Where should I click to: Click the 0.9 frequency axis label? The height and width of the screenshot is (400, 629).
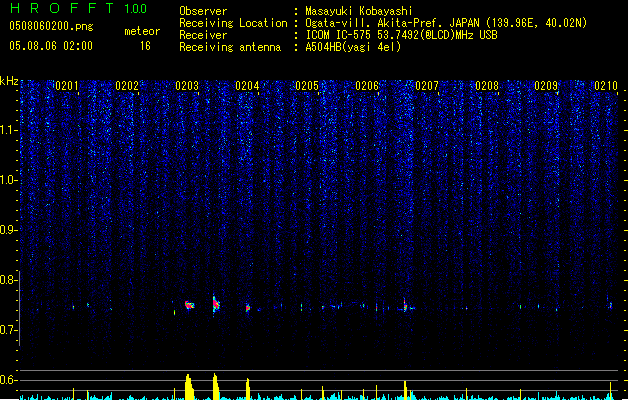click(9, 230)
